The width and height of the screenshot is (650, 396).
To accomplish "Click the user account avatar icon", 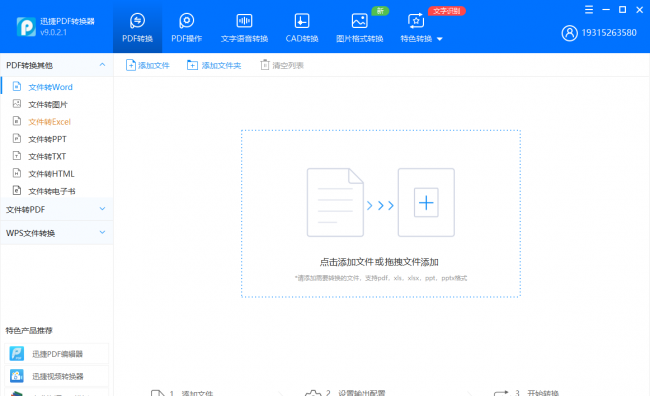I will pyautogui.click(x=570, y=33).
